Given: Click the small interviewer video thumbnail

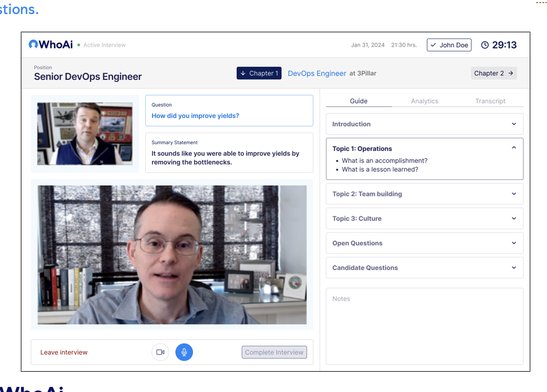Looking at the screenshot, I should 85,134.
